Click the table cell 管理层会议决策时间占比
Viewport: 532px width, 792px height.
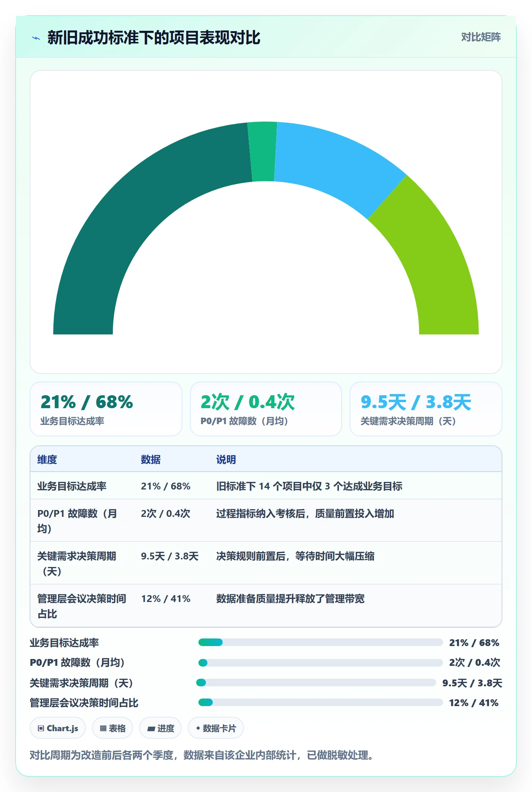coord(82,606)
